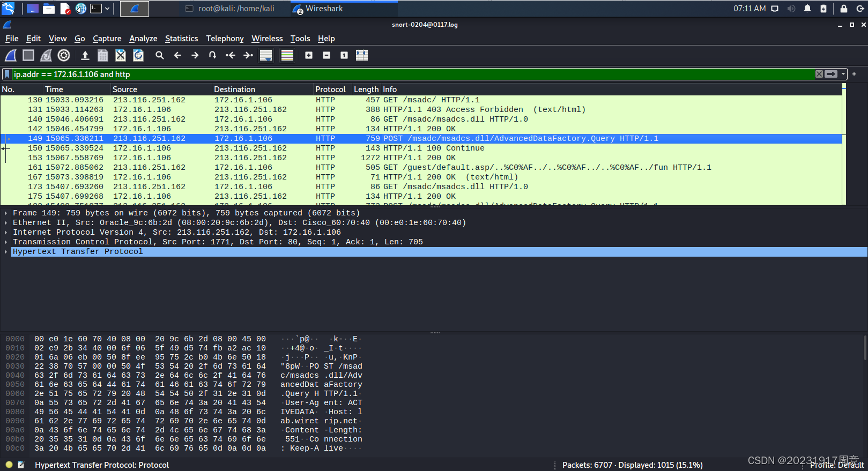Image resolution: width=868 pixels, height=471 pixels.
Task: Open capture file properties status icon
Action: (x=21, y=465)
